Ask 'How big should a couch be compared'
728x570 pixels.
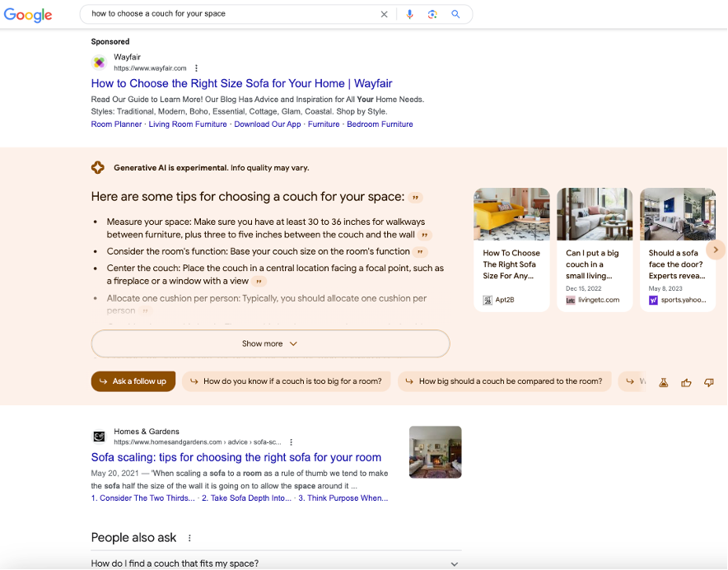point(504,381)
